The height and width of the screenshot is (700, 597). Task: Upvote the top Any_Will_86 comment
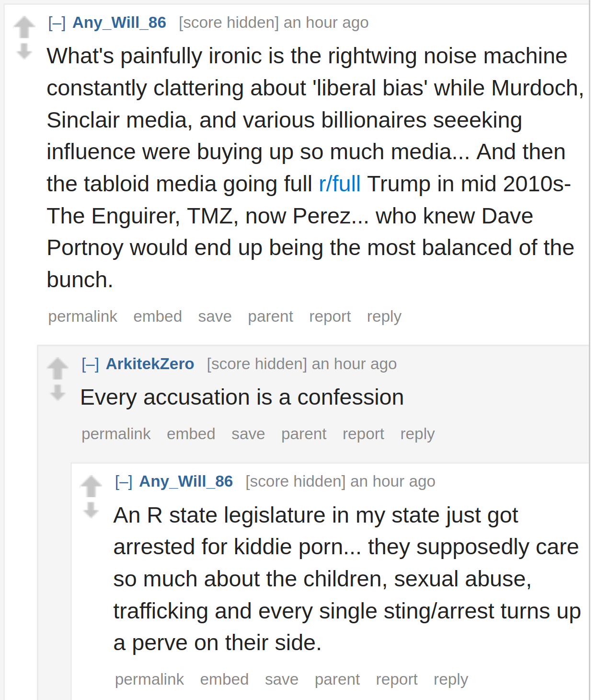24,27
